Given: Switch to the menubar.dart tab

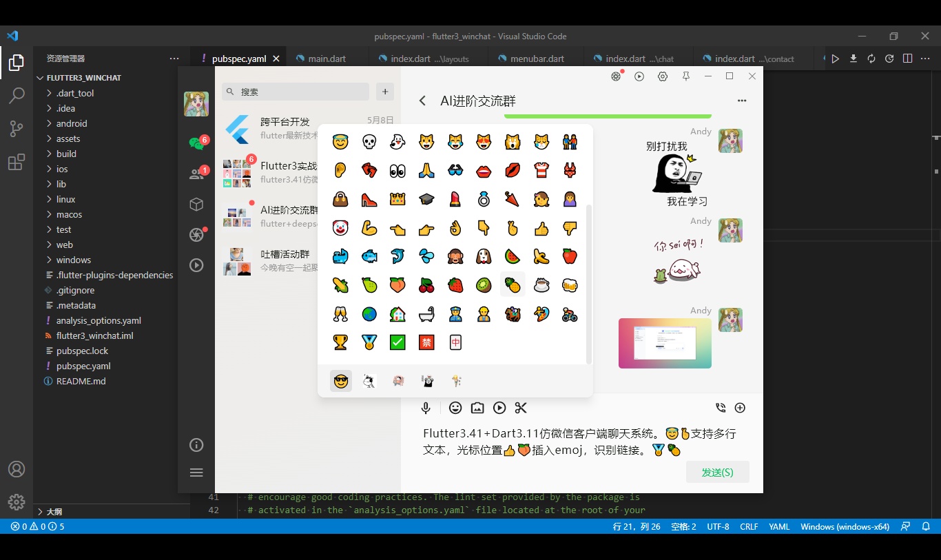Looking at the screenshot, I should point(537,59).
